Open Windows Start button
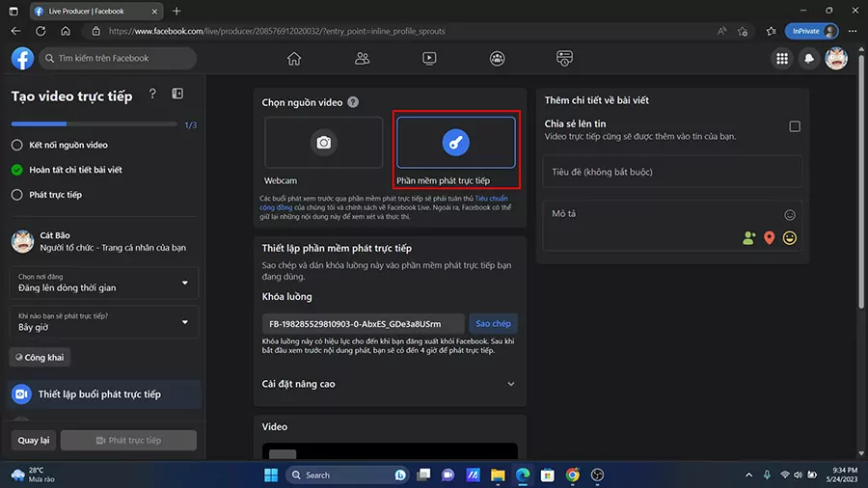868x488 pixels. pos(271,474)
